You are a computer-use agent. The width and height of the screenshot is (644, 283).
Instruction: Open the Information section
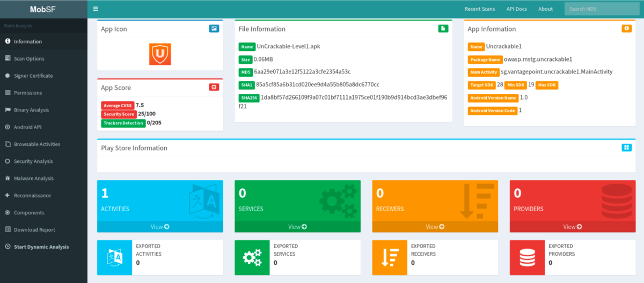coord(43,41)
